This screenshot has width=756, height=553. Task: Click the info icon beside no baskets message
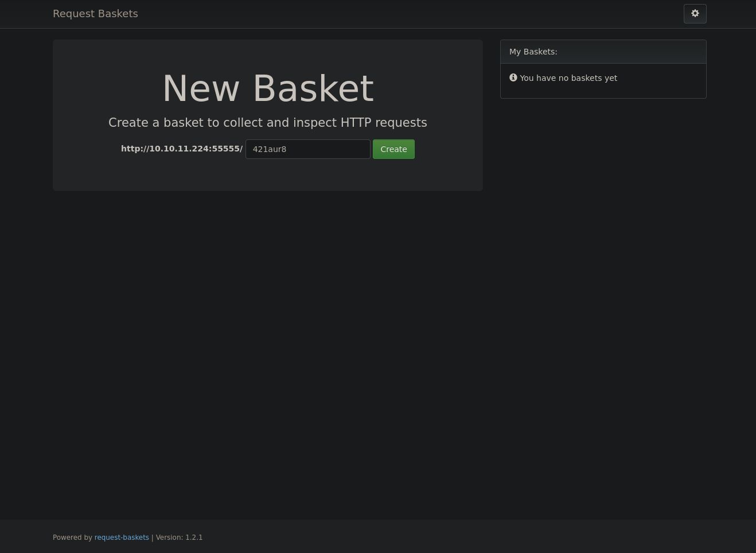(513, 77)
